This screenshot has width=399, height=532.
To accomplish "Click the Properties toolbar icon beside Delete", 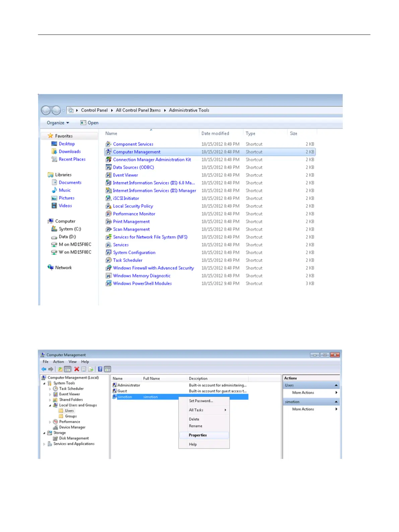I will coord(84,369).
